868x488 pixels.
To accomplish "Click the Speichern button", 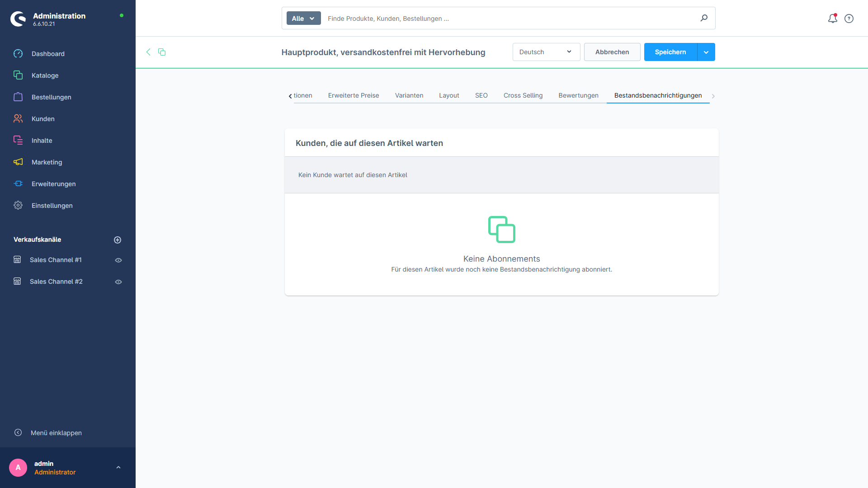I will pos(670,52).
